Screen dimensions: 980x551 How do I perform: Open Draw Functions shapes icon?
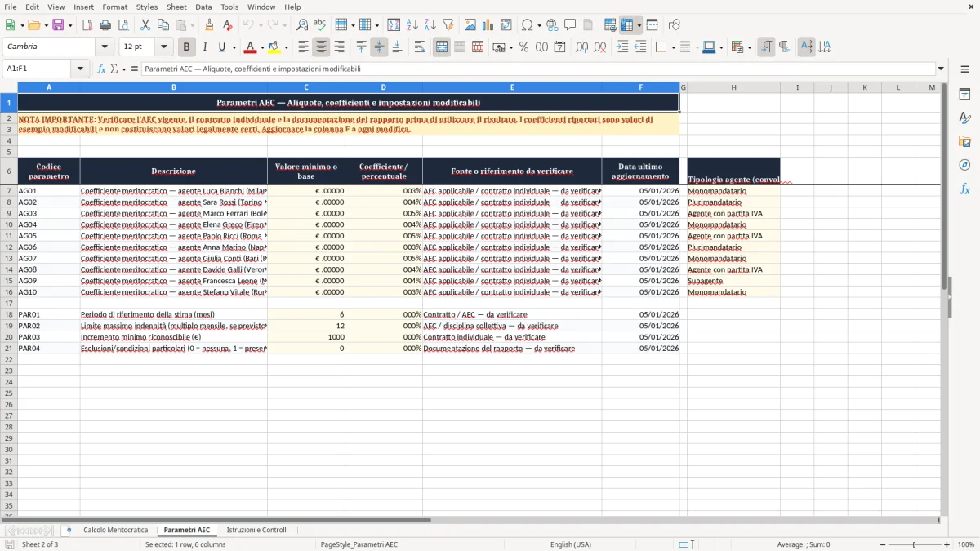[x=675, y=25]
